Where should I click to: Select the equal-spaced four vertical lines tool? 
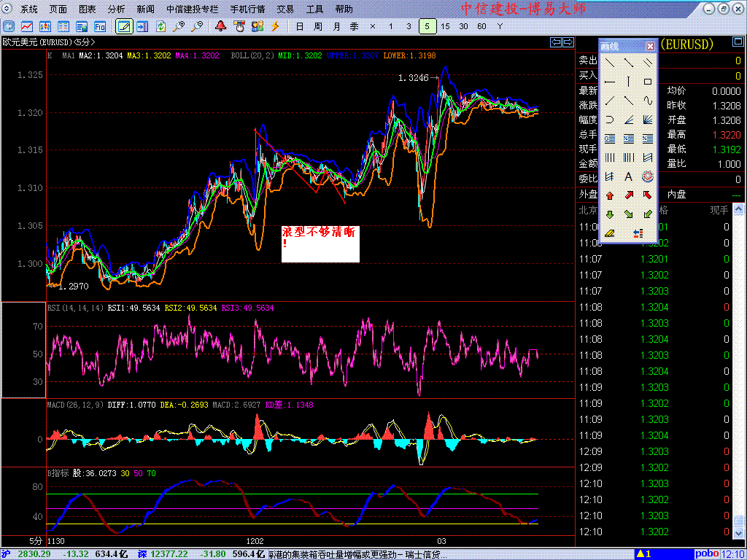coord(610,157)
